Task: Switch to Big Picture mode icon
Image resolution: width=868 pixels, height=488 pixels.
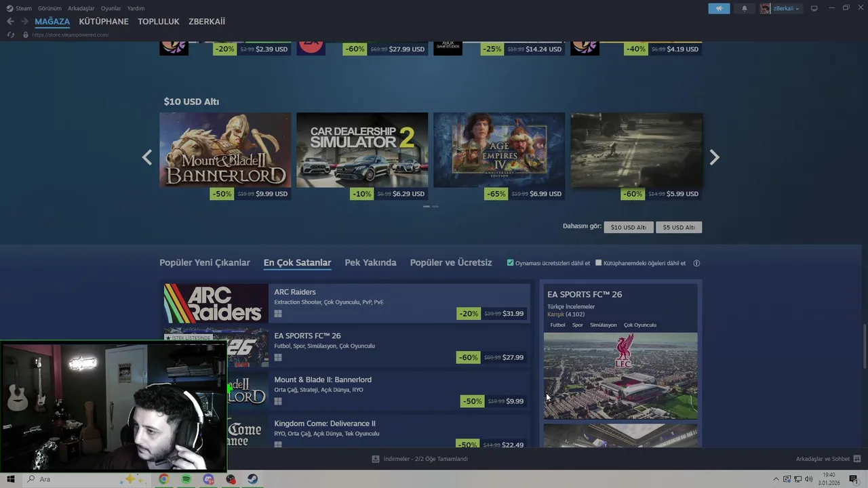Action: (x=814, y=8)
